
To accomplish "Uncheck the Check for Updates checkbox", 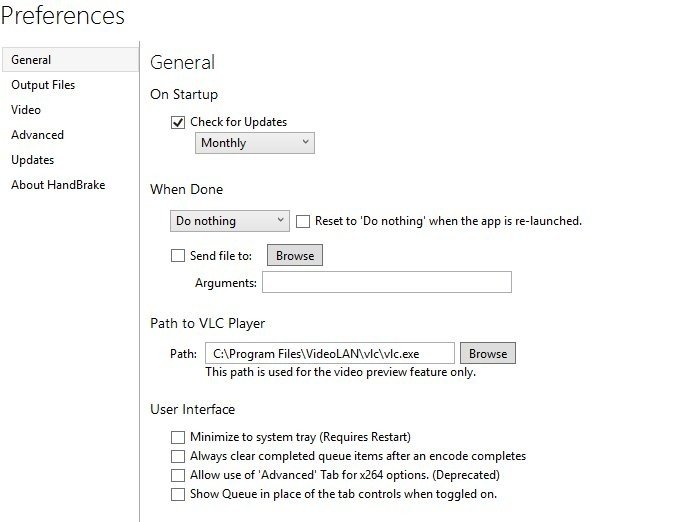I will (x=178, y=122).
